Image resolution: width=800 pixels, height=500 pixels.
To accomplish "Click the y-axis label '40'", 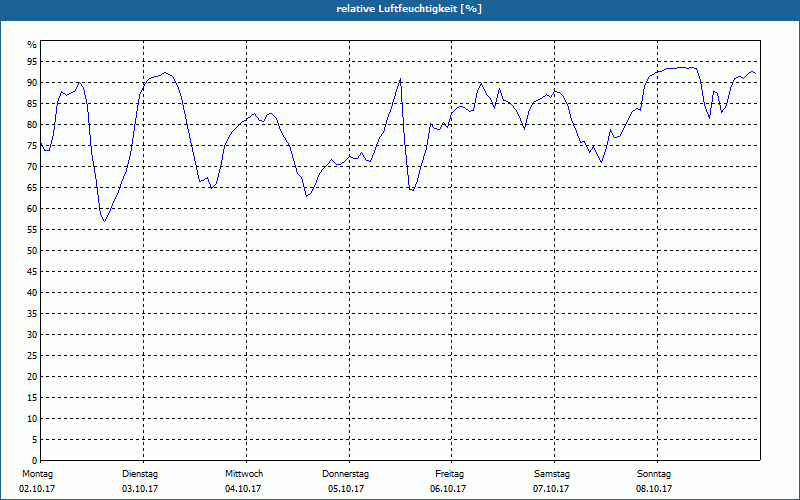I will 32,293.
